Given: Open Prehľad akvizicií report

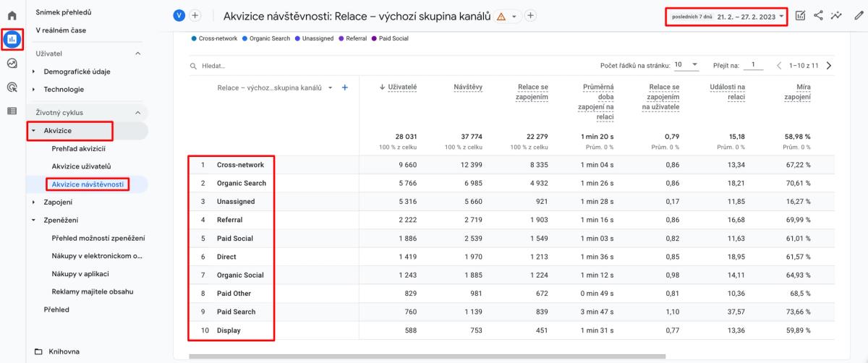Looking at the screenshot, I should (78, 149).
